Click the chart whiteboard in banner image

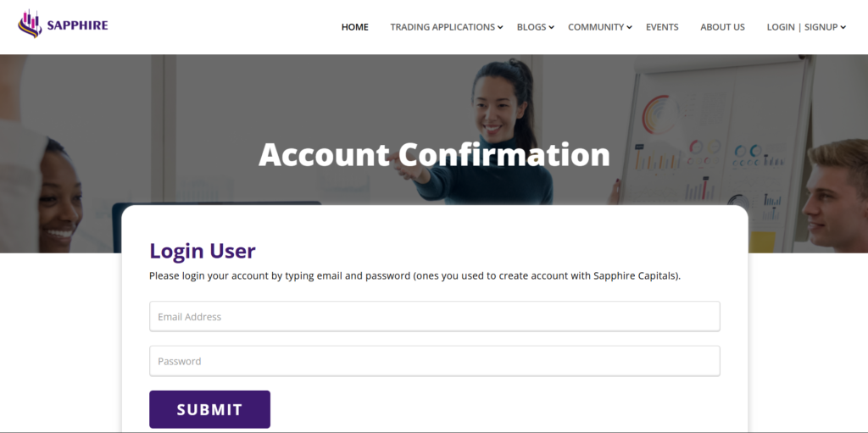click(714, 149)
